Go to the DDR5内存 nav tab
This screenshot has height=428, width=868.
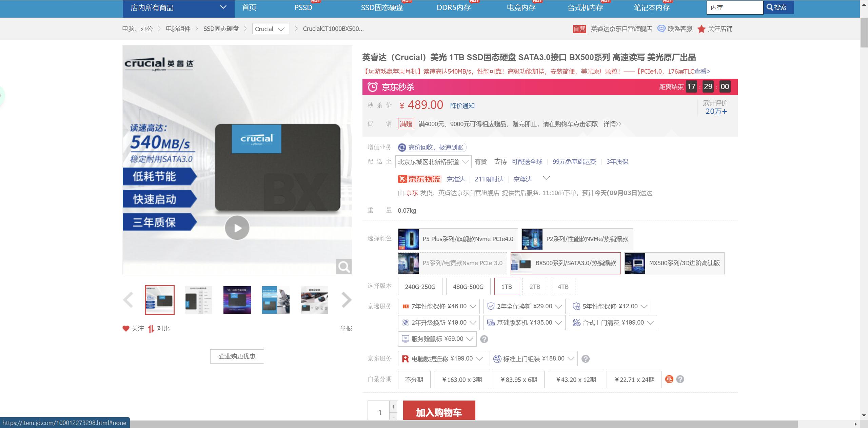tap(453, 8)
